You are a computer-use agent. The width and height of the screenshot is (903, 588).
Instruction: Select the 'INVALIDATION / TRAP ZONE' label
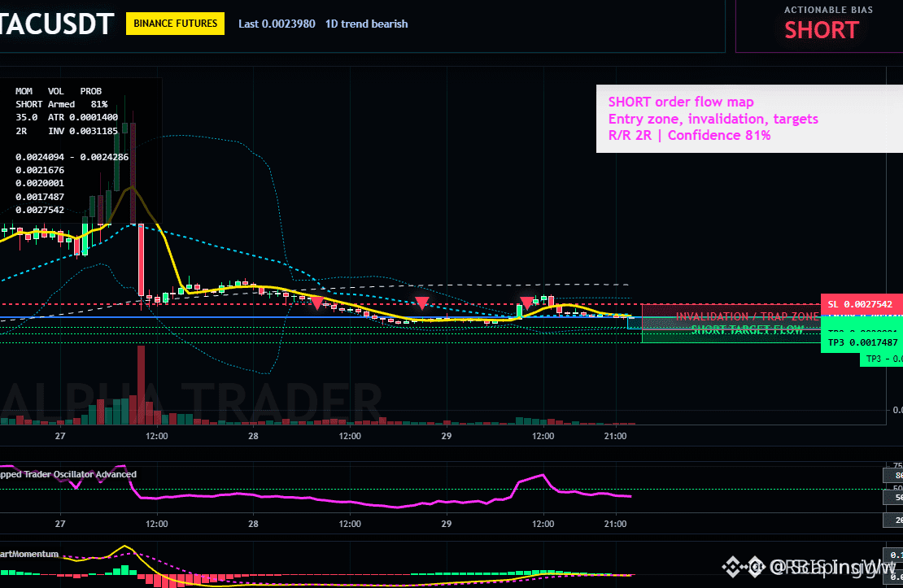tap(747, 316)
